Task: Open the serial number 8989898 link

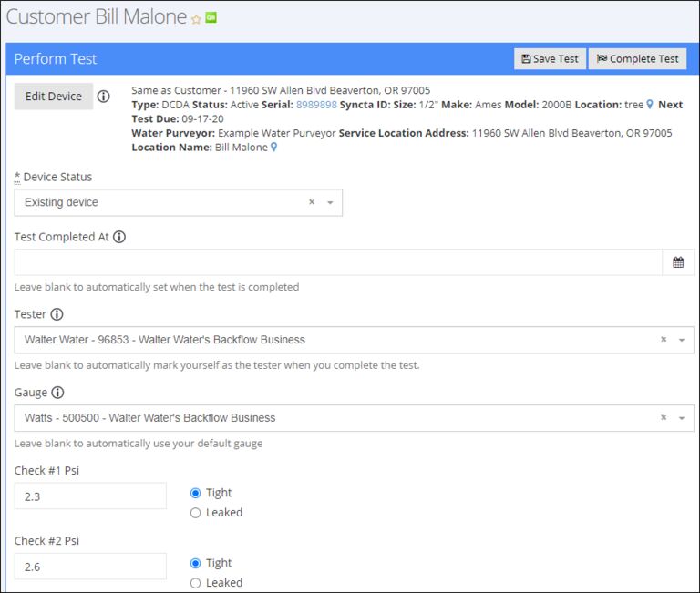Action: 316,105
